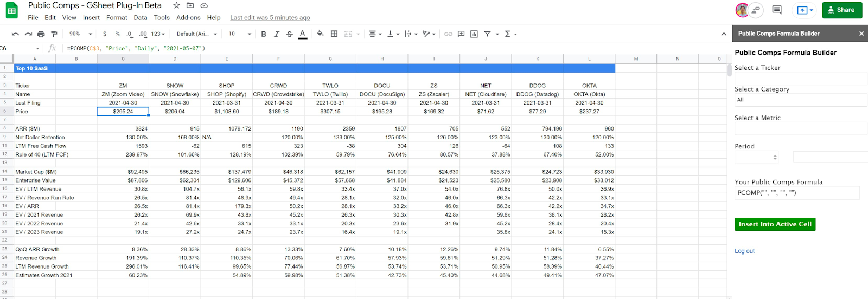Insert a comment
The width and height of the screenshot is (868, 299).
tap(461, 34)
